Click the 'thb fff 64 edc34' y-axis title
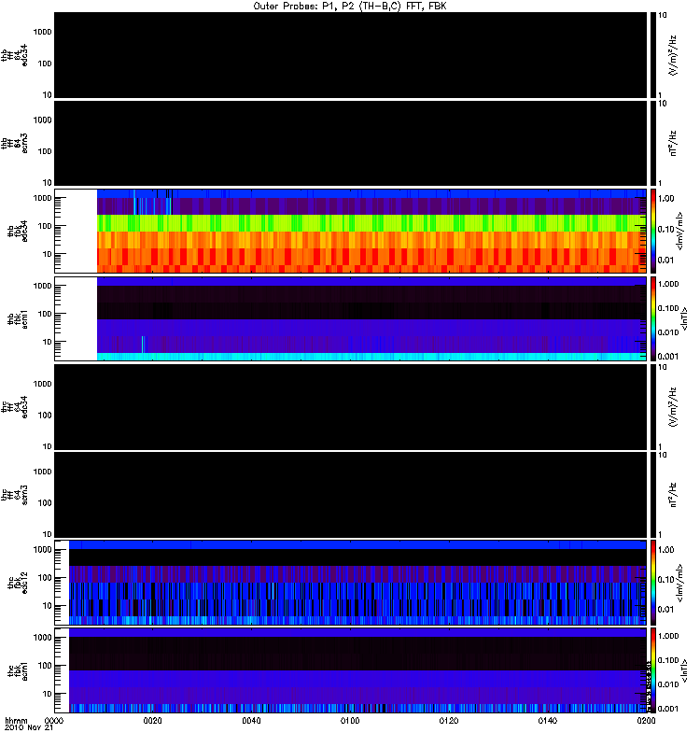 click(x=14, y=55)
